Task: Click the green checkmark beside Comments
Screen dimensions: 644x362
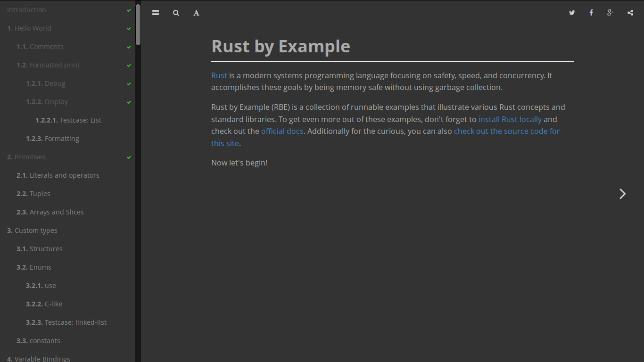Action: coord(129,47)
